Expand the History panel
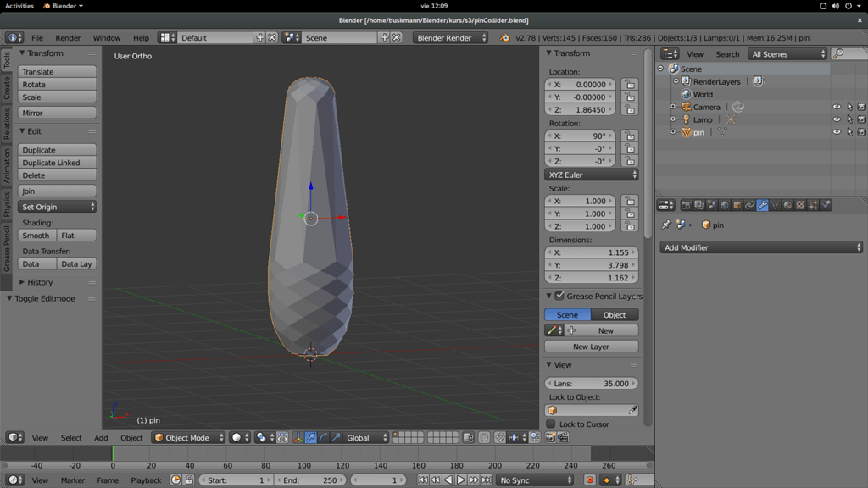This screenshot has height=488, width=868. pyautogui.click(x=39, y=282)
